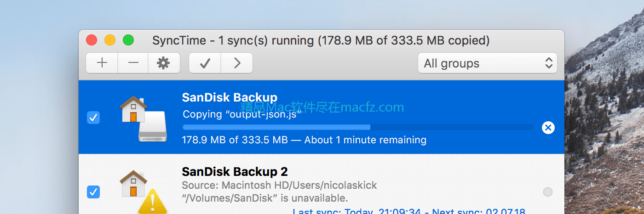
Task: Click the SyncTime window title bar
Action: [321, 40]
